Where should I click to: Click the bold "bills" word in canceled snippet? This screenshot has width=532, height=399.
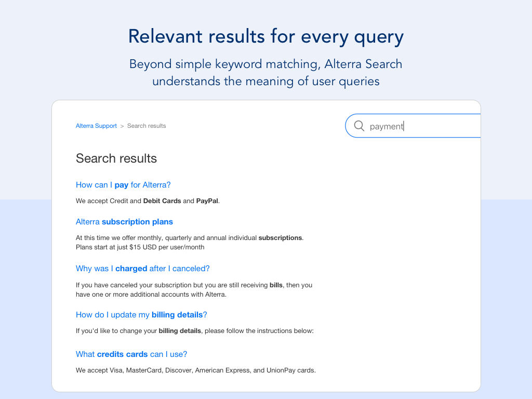point(276,285)
